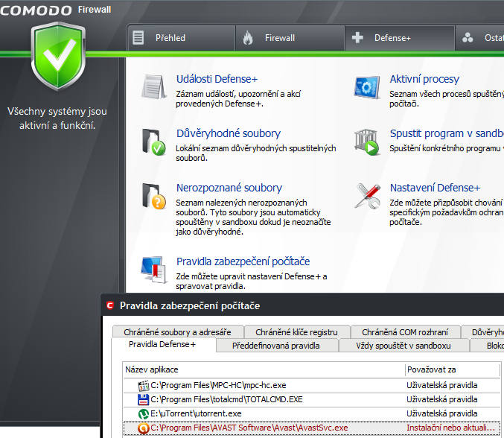Click the Přehled list icon
The height and width of the screenshot is (438, 504).
138,38
